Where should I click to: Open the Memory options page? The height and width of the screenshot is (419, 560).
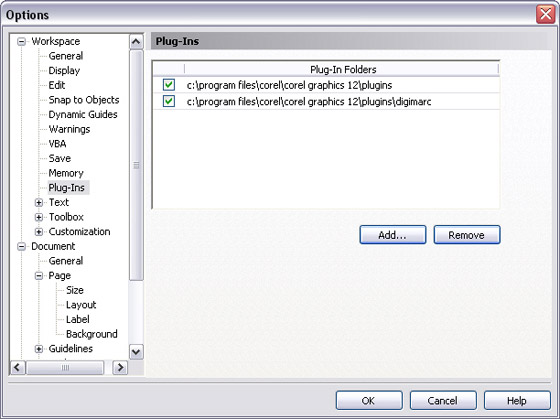tap(66, 173)
